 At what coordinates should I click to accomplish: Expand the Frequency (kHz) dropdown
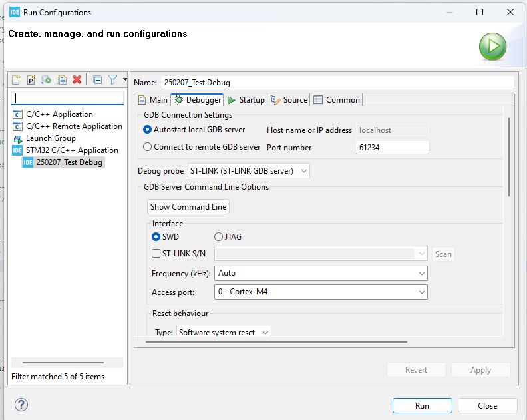click(x=321, y=273)
